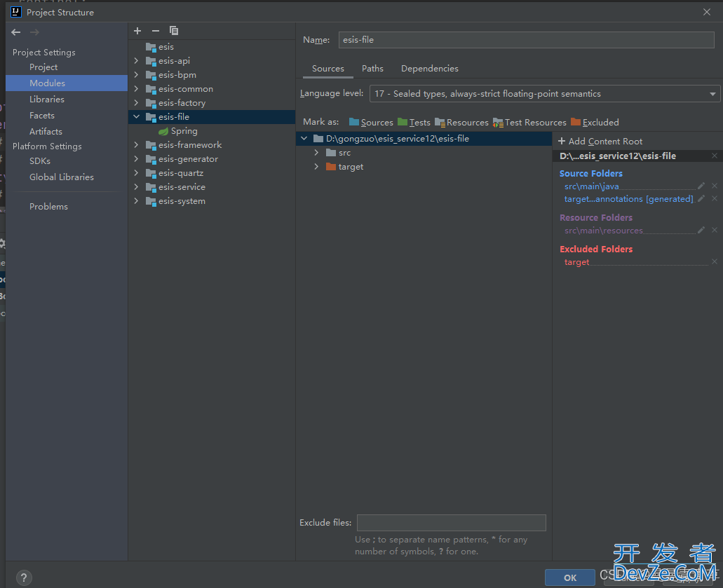
Task: Click the Remove module minus icon
Action: click(156, 31)
